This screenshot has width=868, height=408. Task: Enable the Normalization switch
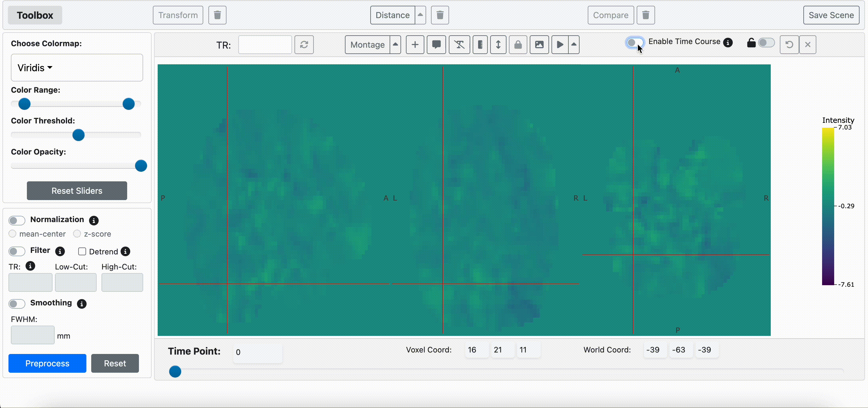[17, 221]
